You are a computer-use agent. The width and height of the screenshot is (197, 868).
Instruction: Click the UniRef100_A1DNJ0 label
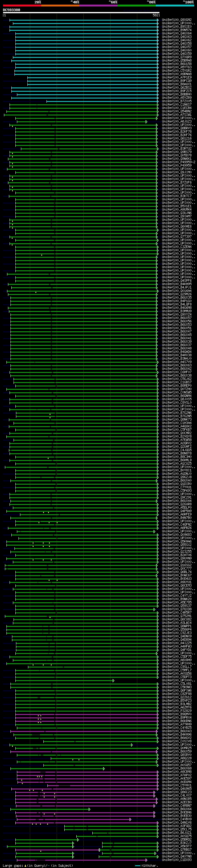(177, 474)
